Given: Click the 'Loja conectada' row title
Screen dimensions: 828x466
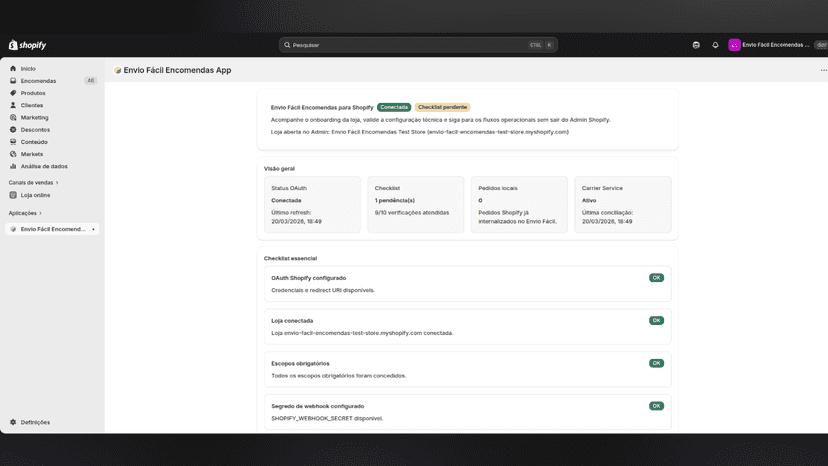Looking at the screenshot, I should coord(292,321).
